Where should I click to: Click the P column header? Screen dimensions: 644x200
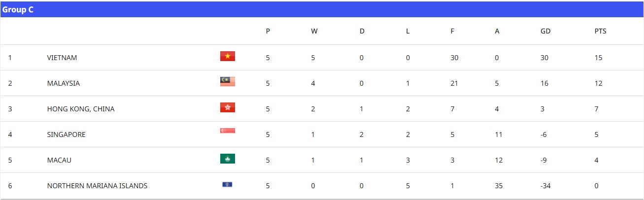pos(268,31)
